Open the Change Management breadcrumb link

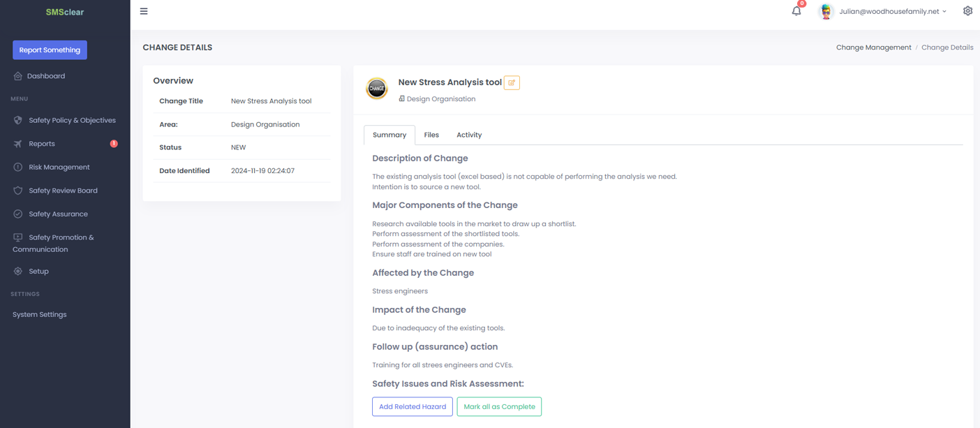coord(873,47)
